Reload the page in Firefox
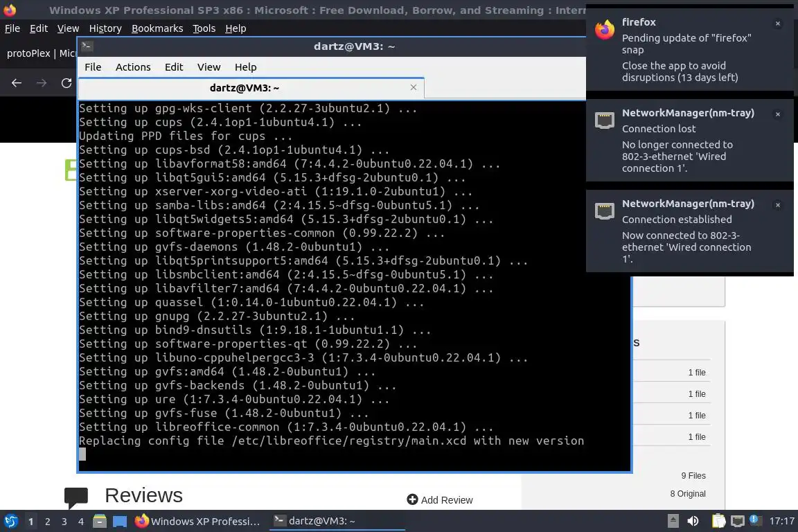The height and width of the screenshot is (532, 798). (x=66, y=83)
